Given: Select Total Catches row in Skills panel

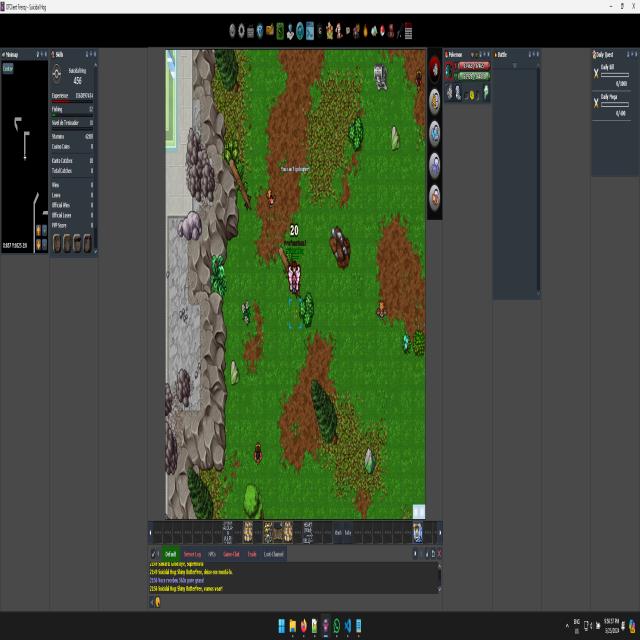Looking at the screenshot, I should point(72,171).
